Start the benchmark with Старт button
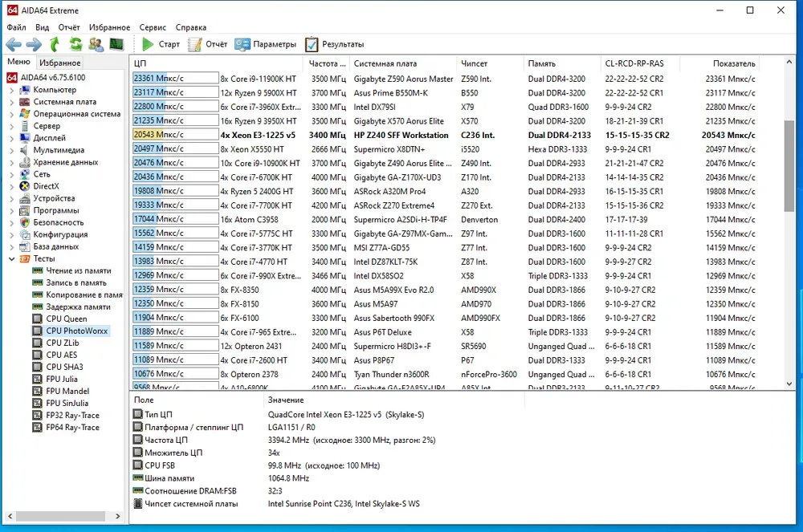Image resolution: width=803 pixels, height=532 pixels. pos(161,44)
